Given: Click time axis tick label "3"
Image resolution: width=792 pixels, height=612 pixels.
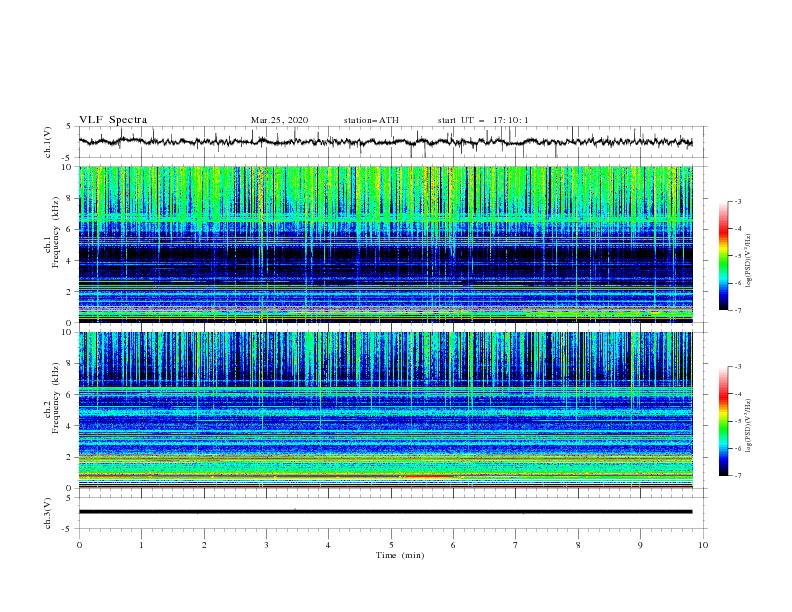Looking at the screenshot, I should (266, 545).
